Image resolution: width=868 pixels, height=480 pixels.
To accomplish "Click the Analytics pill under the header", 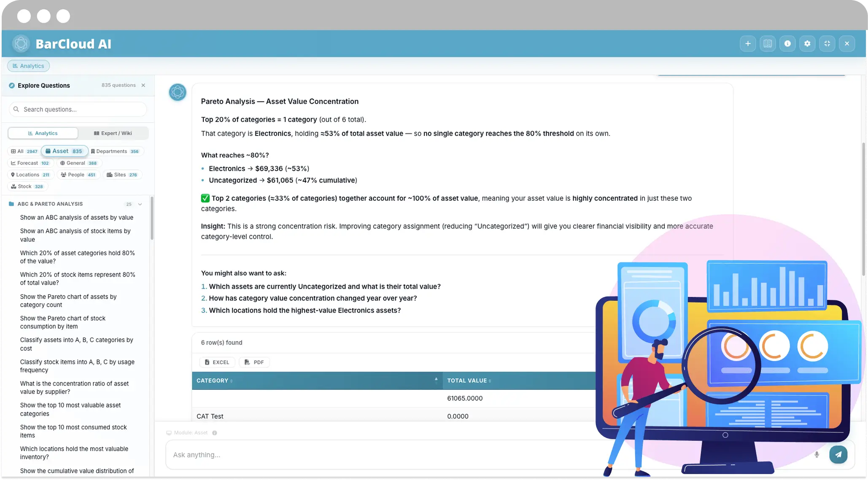I will click(28, 66).
